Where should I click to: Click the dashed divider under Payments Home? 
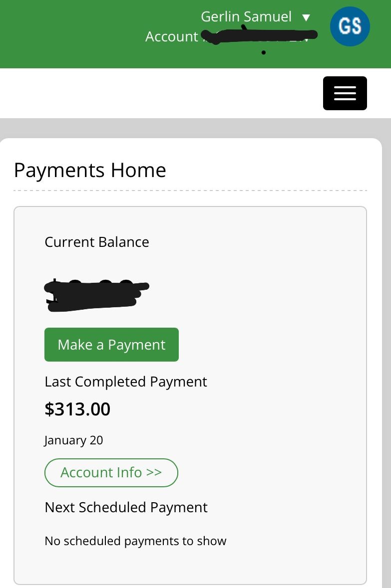point(190,191)
